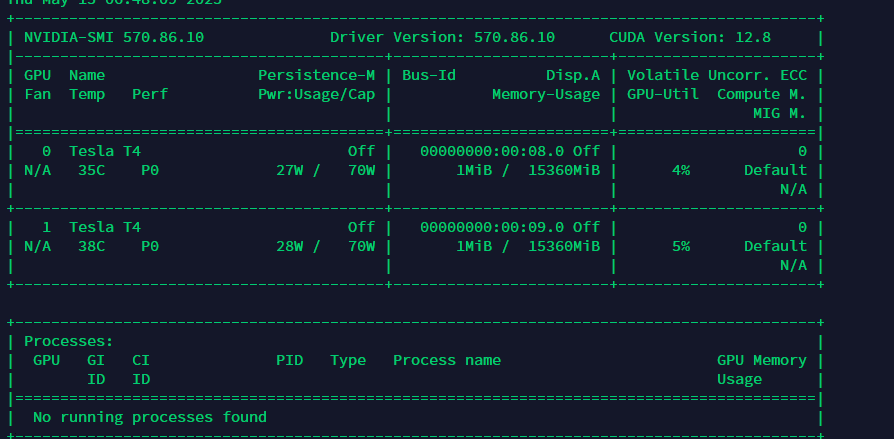Screen dimensions: 894x439
Task: Select the 38C temperature value
Action: [91, 246]
